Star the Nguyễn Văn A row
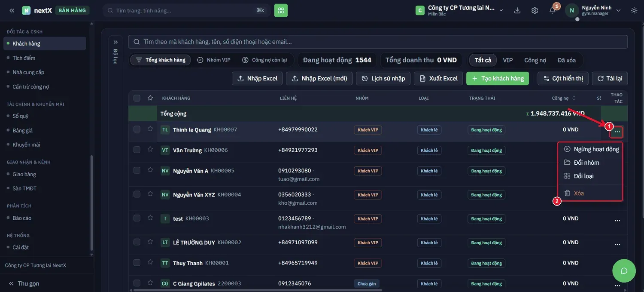Viewport: 644px width, 292px height. pyautogui.click(x=150, y=170)
